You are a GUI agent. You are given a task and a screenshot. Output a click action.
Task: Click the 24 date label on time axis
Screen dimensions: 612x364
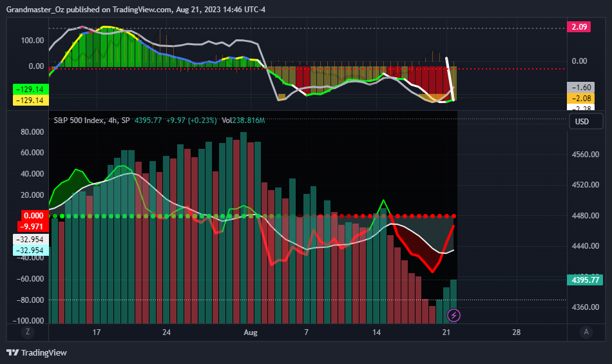[166, 332]
